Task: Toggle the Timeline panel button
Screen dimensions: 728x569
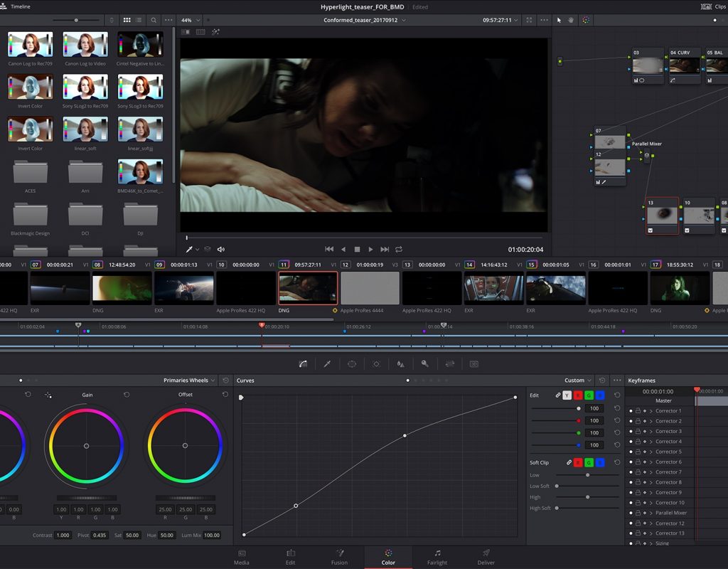Action: [x=16, y=6]
